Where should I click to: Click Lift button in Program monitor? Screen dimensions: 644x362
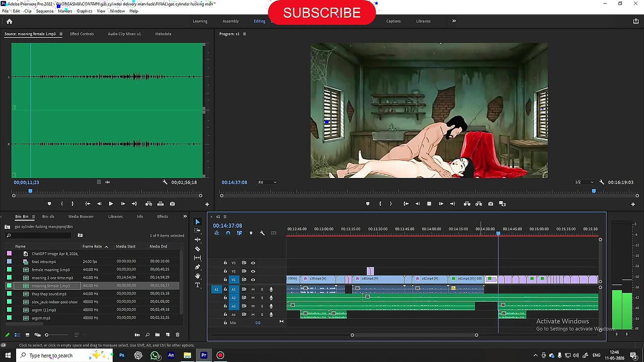[x=467, y=204]
